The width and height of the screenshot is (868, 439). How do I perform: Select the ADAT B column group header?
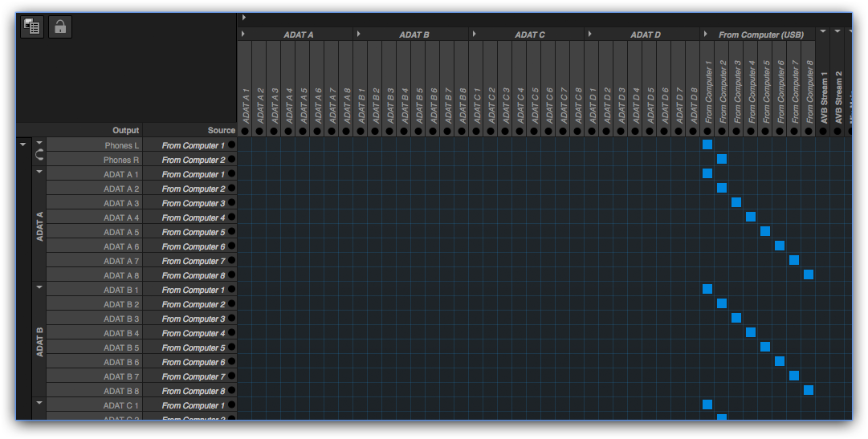click(414, 35)
